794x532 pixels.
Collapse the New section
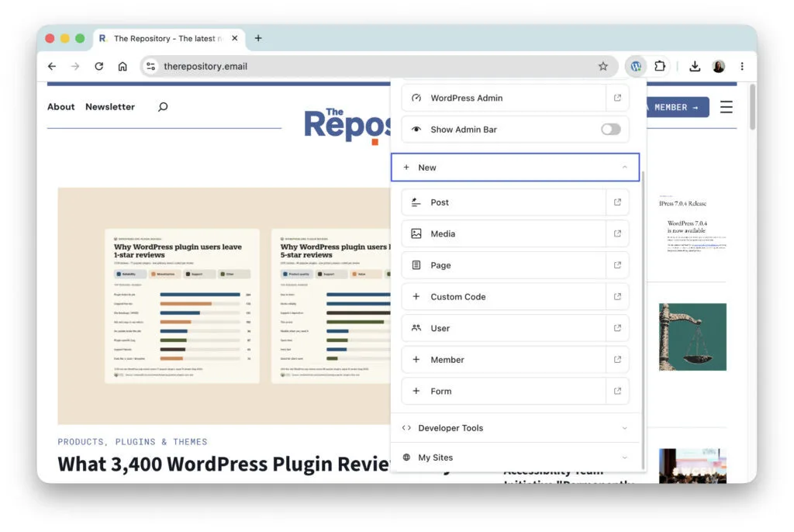pyautogui.click(x=515, y=168)
